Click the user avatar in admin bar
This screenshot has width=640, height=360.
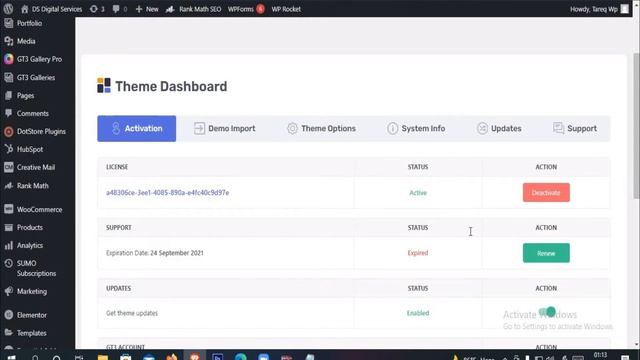[x=624, y=9]
